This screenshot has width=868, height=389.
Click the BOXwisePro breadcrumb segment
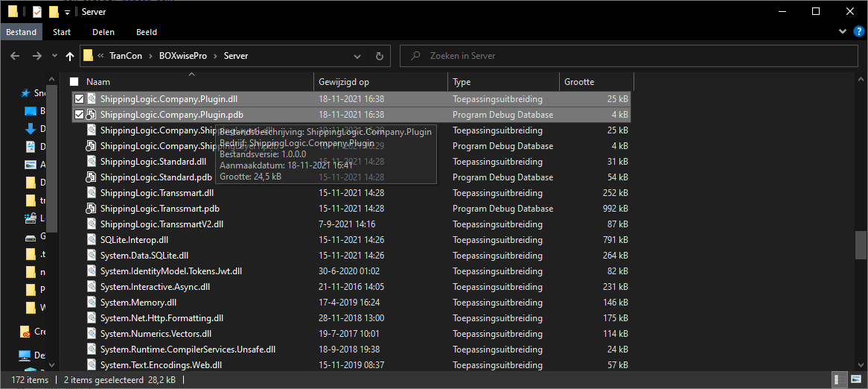(x=185, y=56)
